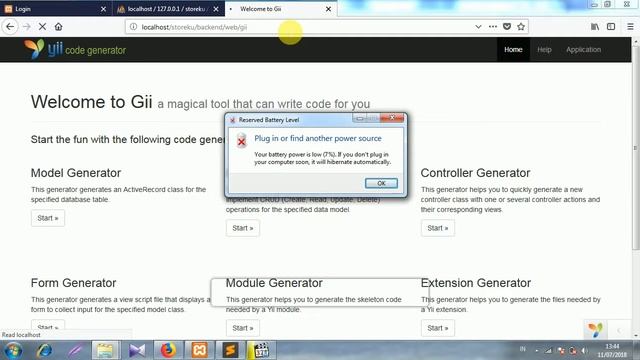Go back using the browser back arrow
This screenshot has height=360, width=640.
(10, 27)
